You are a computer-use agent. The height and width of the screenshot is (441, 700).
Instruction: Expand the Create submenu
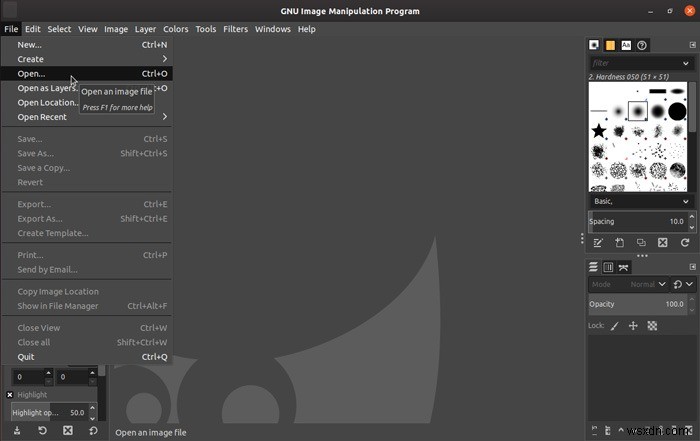click(87, 59)
